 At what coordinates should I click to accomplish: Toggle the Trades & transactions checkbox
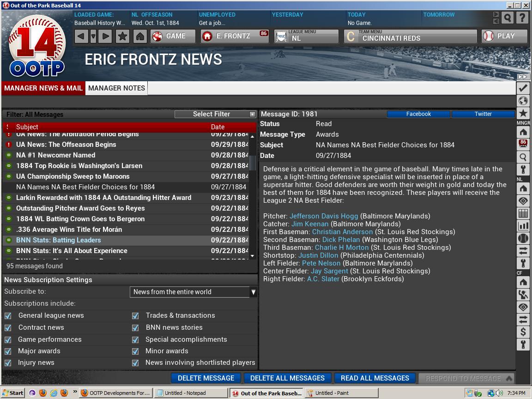click(135, 316)
